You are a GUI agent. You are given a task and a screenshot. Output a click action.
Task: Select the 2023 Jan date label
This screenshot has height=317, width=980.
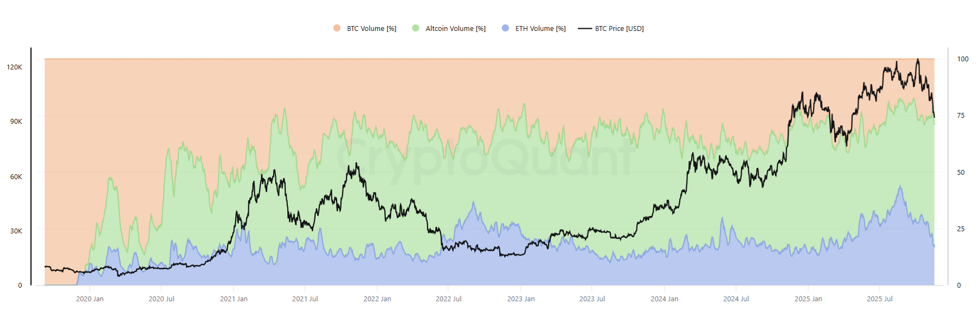click(x=520, y=299)
